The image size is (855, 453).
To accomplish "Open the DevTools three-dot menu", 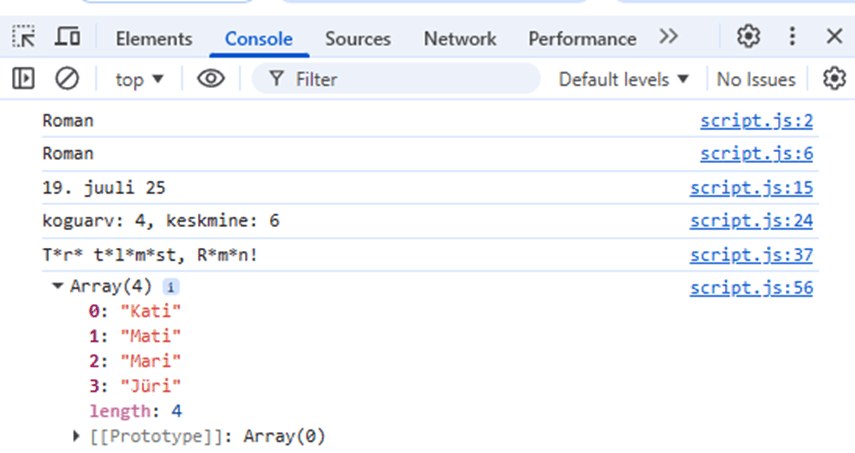I will point(793,37).
